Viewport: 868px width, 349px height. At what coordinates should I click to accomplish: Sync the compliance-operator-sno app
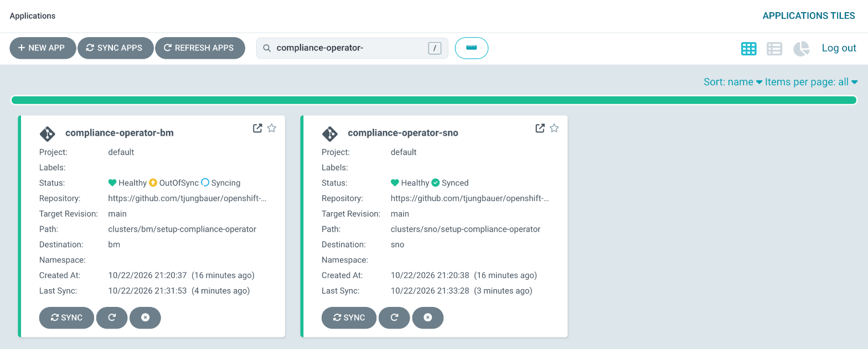click(x=349, y=318)
